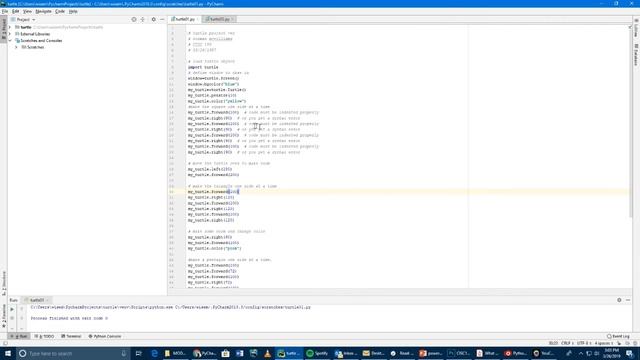The width and height of the screenshot is (640, 360).
Task: Open Microsoft Store from taskbar
Action: (x=225, y=353)
